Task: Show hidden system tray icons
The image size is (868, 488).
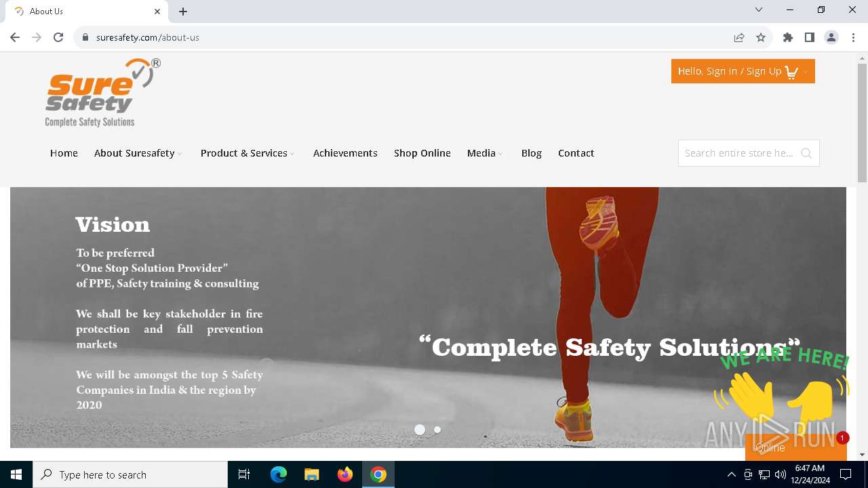Action: tap(731, 474)
